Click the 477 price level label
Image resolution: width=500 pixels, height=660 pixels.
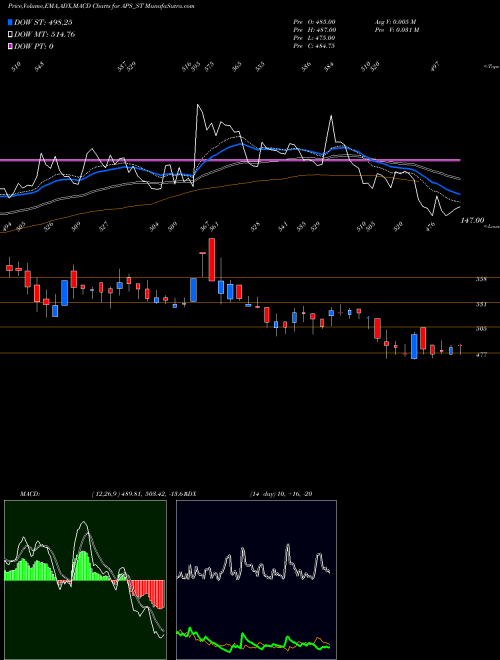click(x=481, y=355)
